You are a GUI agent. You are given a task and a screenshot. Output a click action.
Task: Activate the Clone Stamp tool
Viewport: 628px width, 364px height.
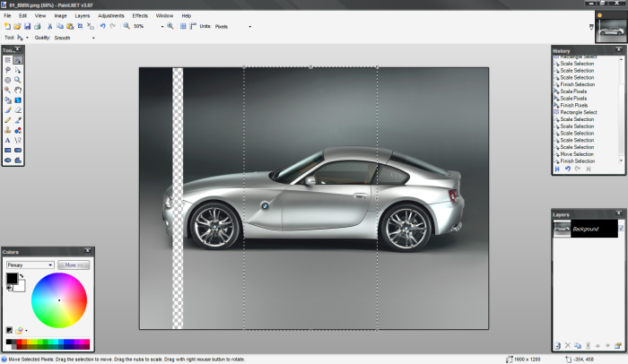click(8, 130)
